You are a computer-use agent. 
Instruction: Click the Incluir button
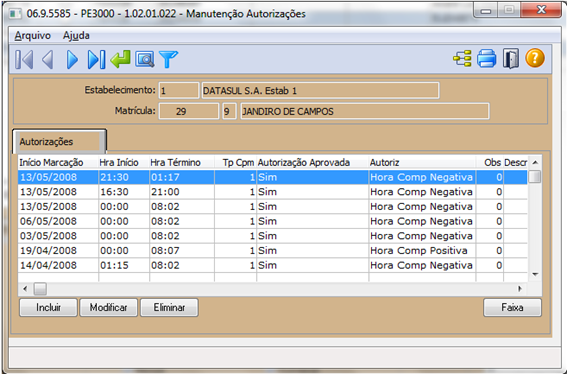pyautogui.click(x=48, y=307)
